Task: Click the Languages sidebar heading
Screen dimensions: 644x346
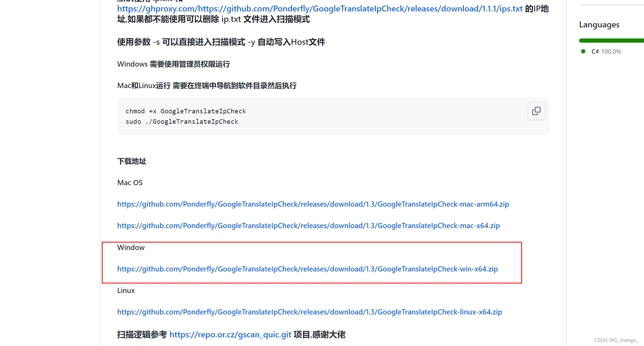Action: coord(599,25)
